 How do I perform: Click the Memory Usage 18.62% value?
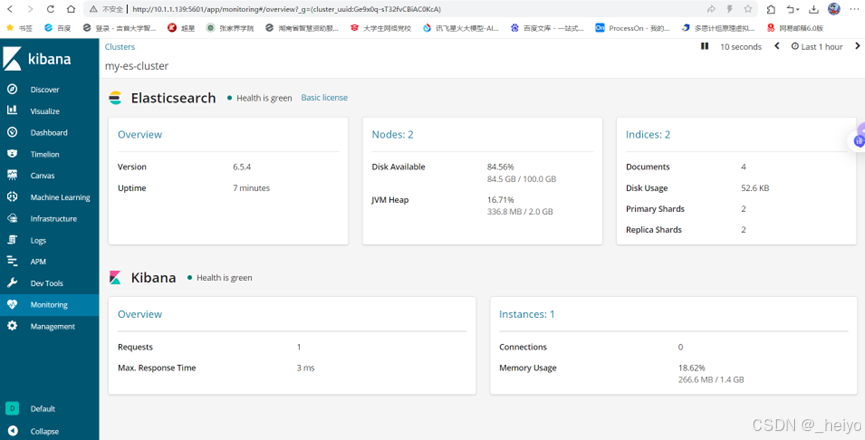[x=692, y=368]
